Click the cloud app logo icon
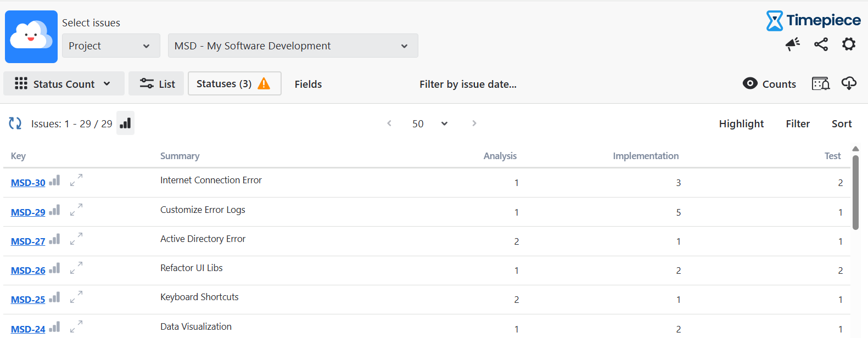The image size is (868, 338). [x=31, y=37]
